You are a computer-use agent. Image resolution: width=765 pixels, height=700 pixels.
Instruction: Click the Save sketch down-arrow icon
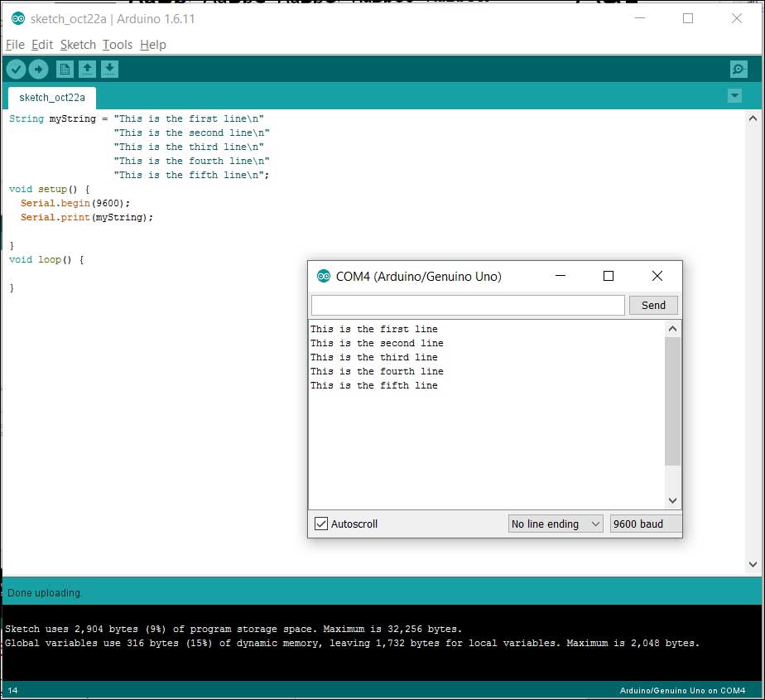[109, 70]
